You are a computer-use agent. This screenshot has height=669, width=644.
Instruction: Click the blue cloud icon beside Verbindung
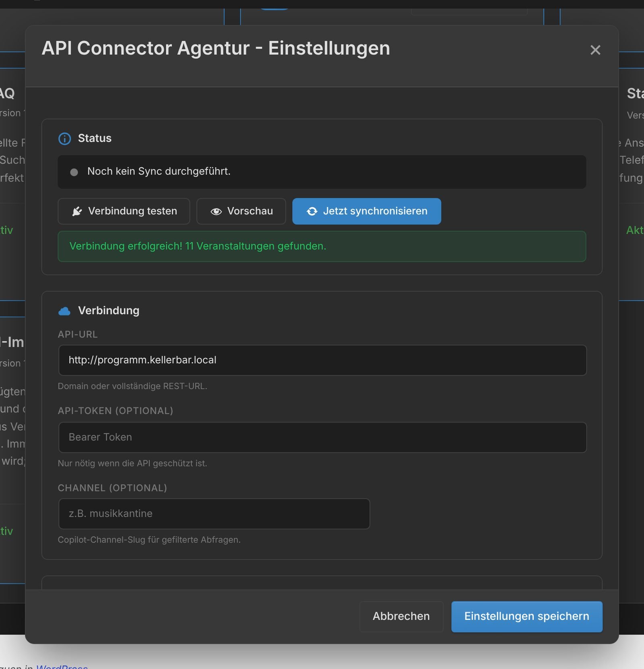(x=64, y=311)
